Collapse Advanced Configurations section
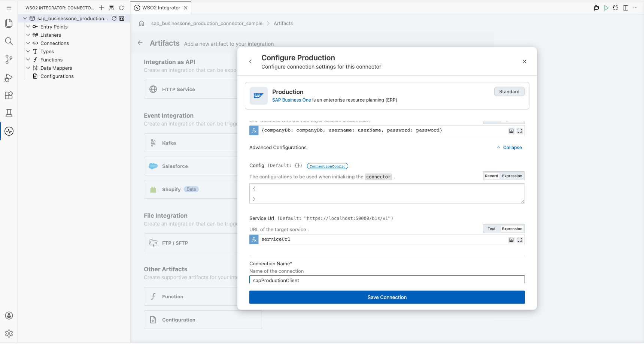 509,148
